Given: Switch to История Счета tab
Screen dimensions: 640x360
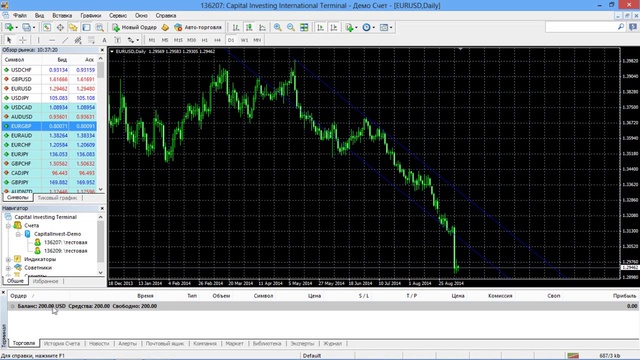Looking at the screenshot, I should [x=62, y=344].
